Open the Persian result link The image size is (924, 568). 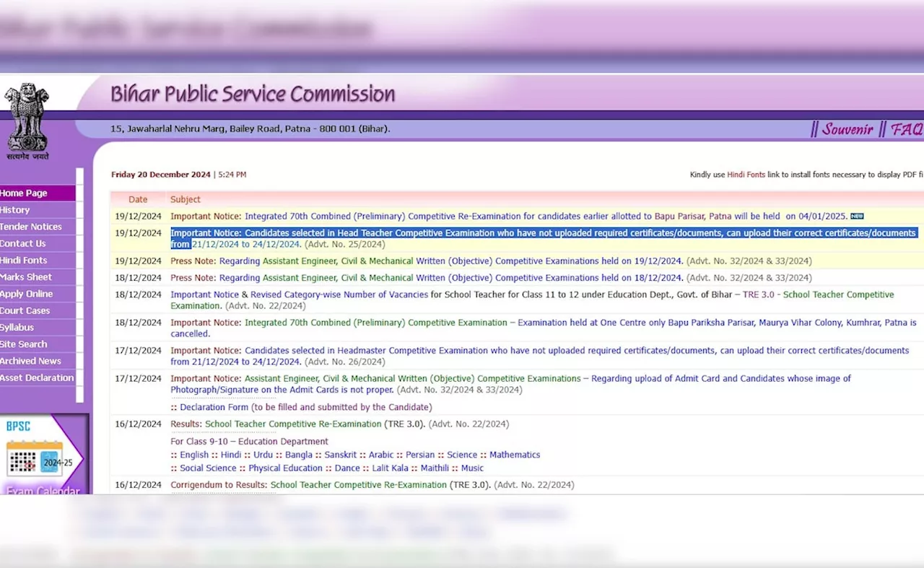pos(420,455)
